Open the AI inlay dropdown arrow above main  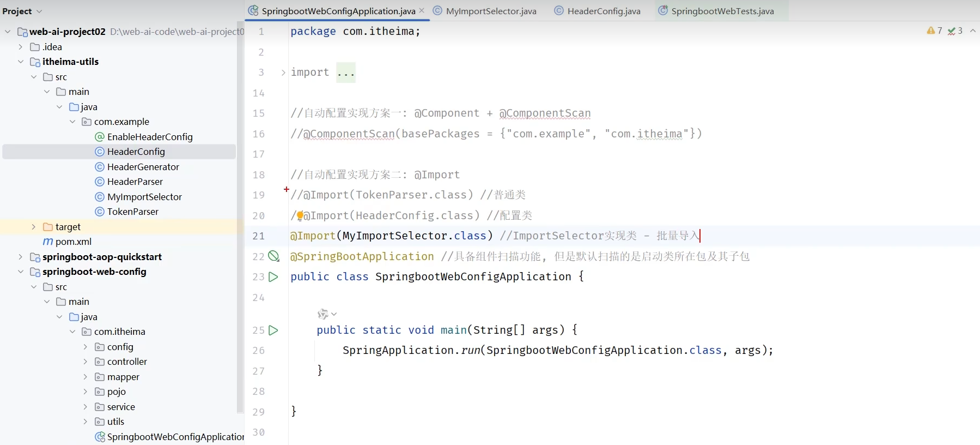[334, 314]
